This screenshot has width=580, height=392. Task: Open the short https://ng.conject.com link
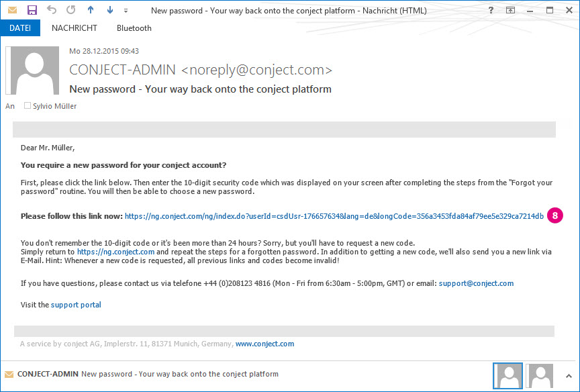pyautogui.click(x=115, y=252)
